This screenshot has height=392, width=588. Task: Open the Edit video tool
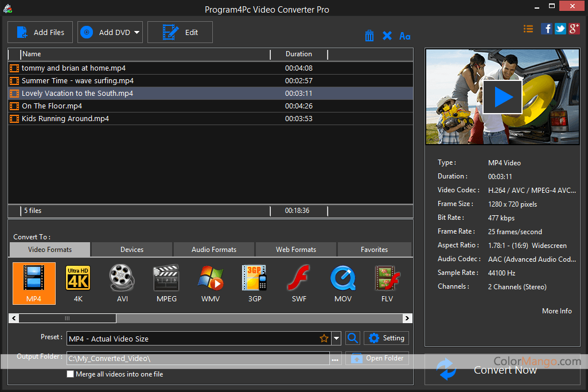pos(180,32)
